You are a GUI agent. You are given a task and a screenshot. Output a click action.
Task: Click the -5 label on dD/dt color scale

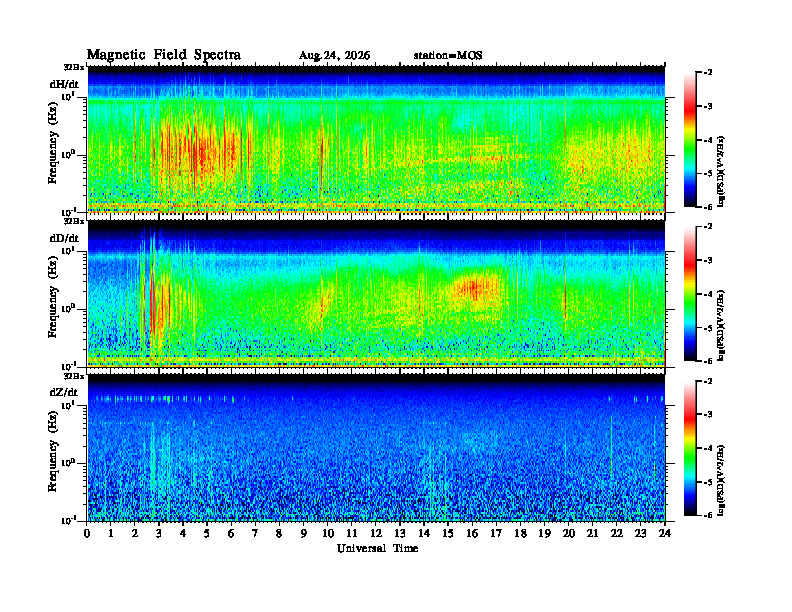click(708, 328)
